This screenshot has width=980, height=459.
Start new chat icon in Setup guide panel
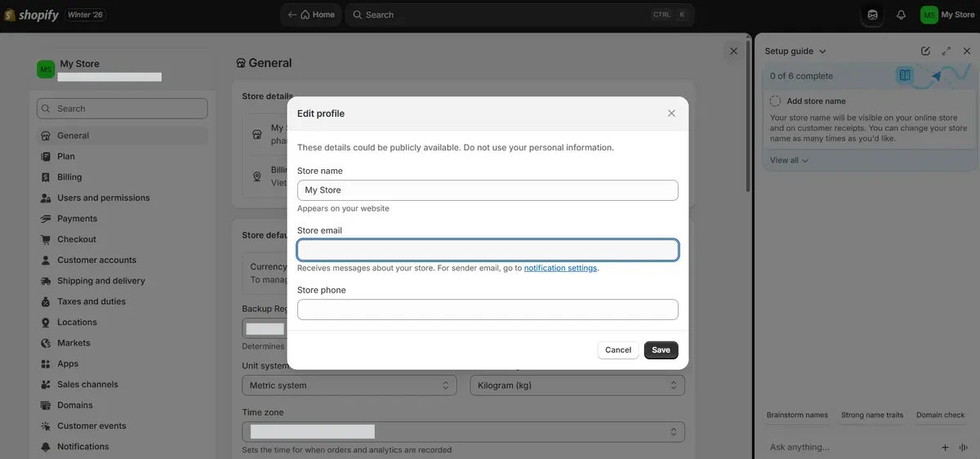925,51
